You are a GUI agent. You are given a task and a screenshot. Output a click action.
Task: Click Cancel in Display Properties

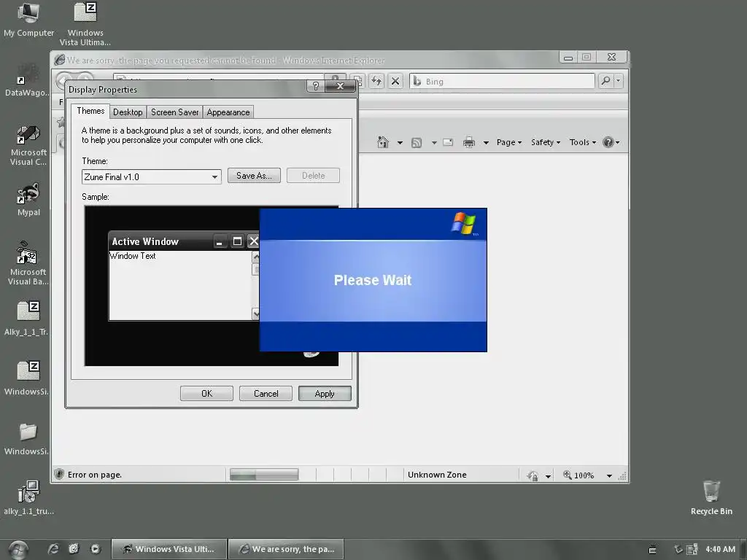(266, 393)
